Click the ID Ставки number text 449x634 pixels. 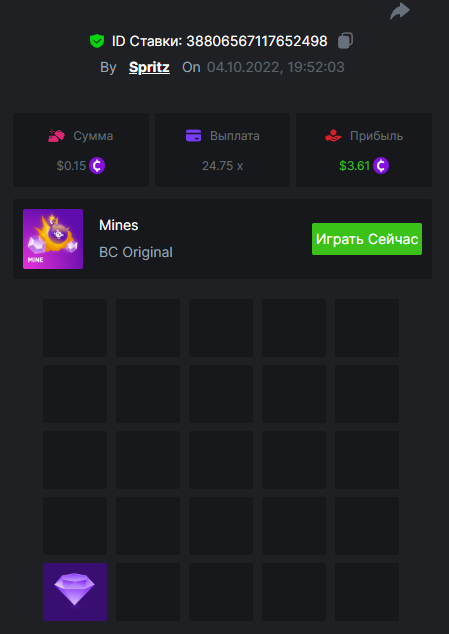coord(257,41)
